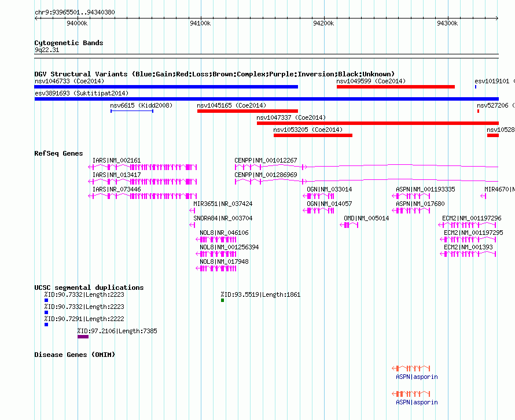Click the second orange ASPN OMIM gene glyph

tap(411, 394)
